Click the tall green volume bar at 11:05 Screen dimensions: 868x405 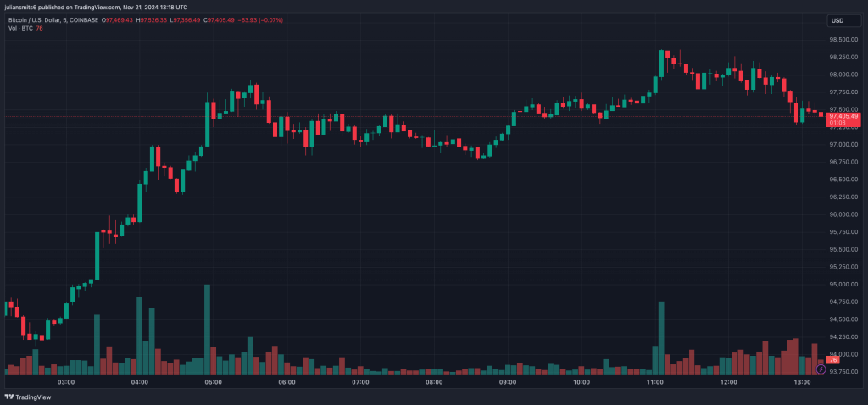[661, 338]
